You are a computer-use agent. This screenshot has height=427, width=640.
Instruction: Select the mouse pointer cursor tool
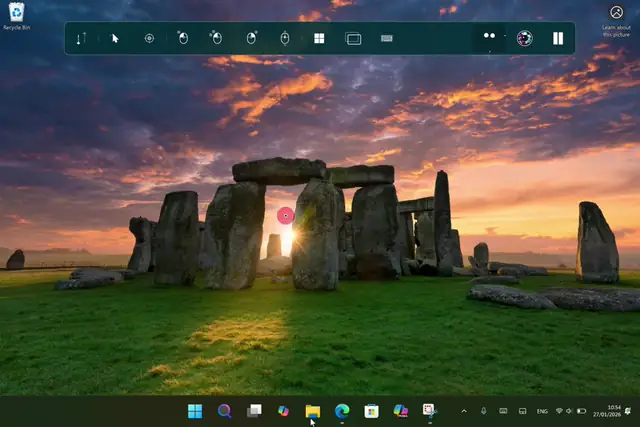[x=115, y=38]
